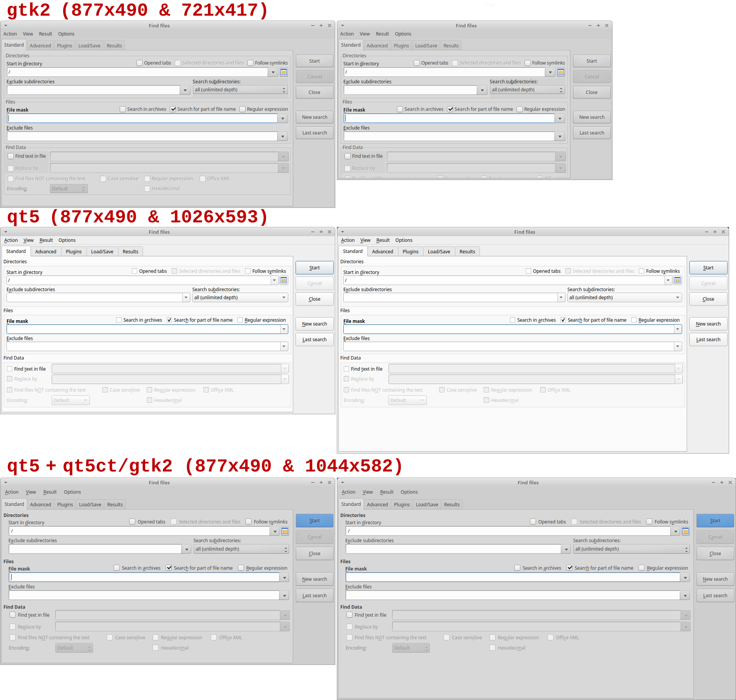Switch to the Results tab
The width and height of the screenshot is (736, 700).
(x=114, y=45)
